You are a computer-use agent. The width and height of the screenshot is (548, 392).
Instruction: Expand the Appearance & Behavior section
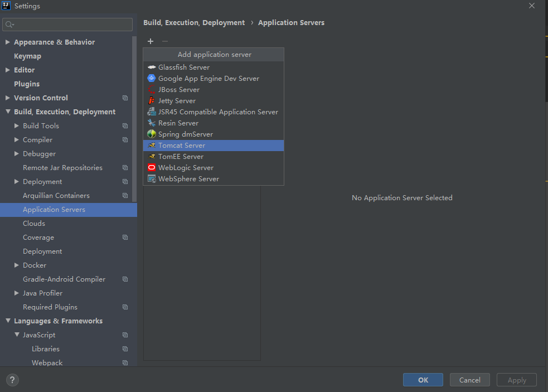click(8, 42)
